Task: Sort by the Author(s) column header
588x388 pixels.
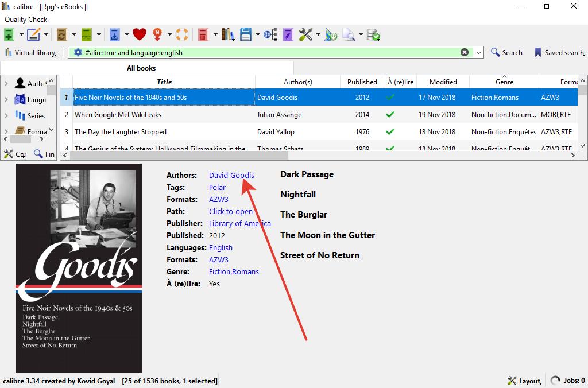Action: pos(298,82)
